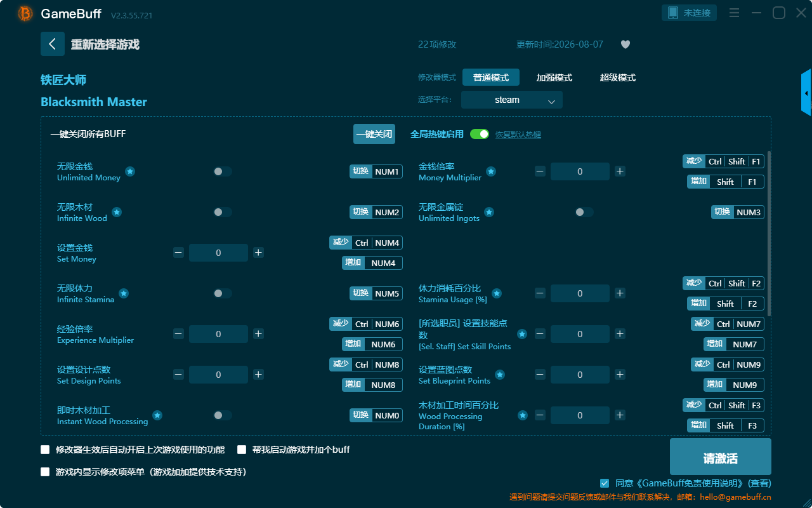Increase Experience Multiplier with plus
This screenshot has height=508, width=812.
coord(258,334)
